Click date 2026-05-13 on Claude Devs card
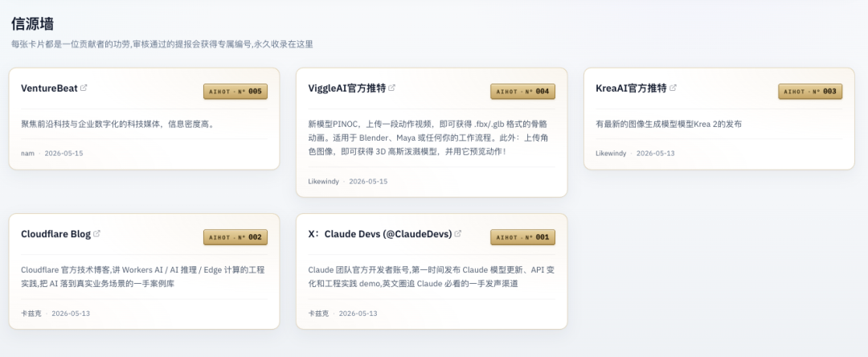The image size is (868, 357). [x=358, y=314]
